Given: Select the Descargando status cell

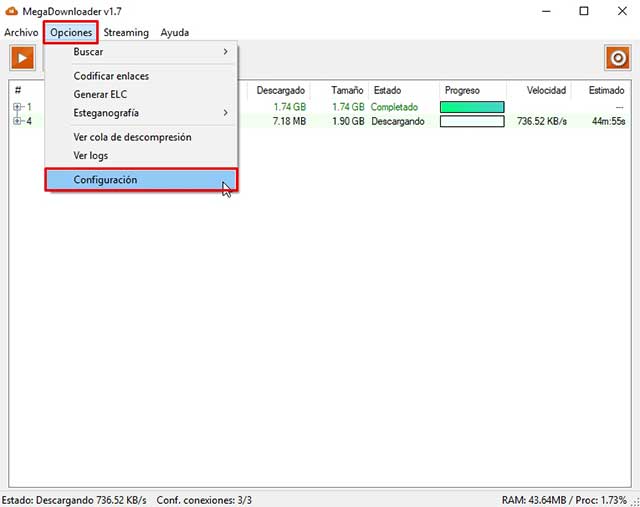Looking at the screenshot, I should [x=398, y=121].
